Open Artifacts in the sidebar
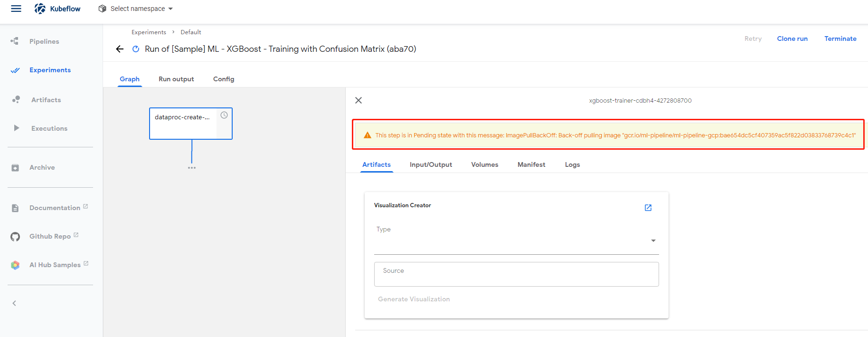Viewport: 868px width, 337px height. [46, 100]
